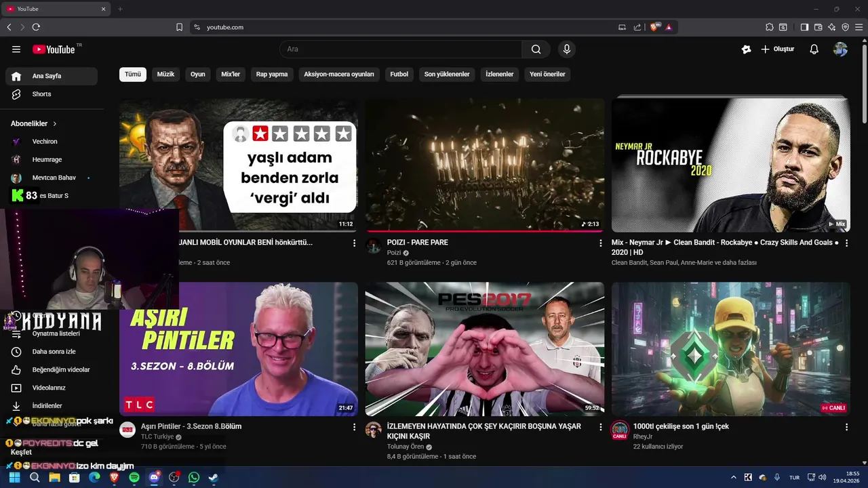868x488 pixels.
Task: Open account avatar menu
Action: tap(841, 49)
